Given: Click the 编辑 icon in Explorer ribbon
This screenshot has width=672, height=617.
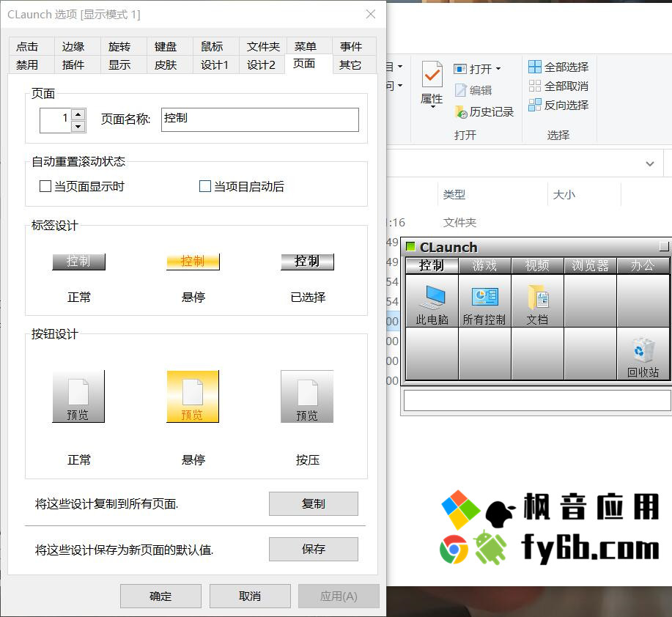Looking at the screenshot, I should pyautogui.click(x=460, y=90).
